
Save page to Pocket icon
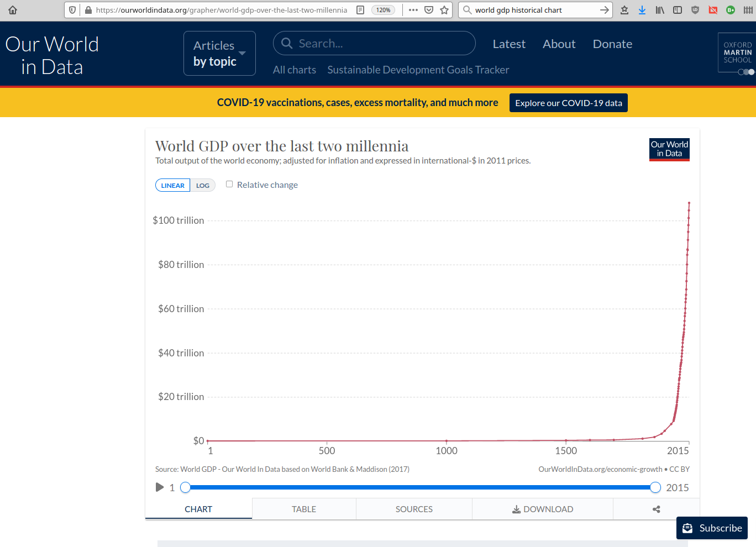coord(429,10)
